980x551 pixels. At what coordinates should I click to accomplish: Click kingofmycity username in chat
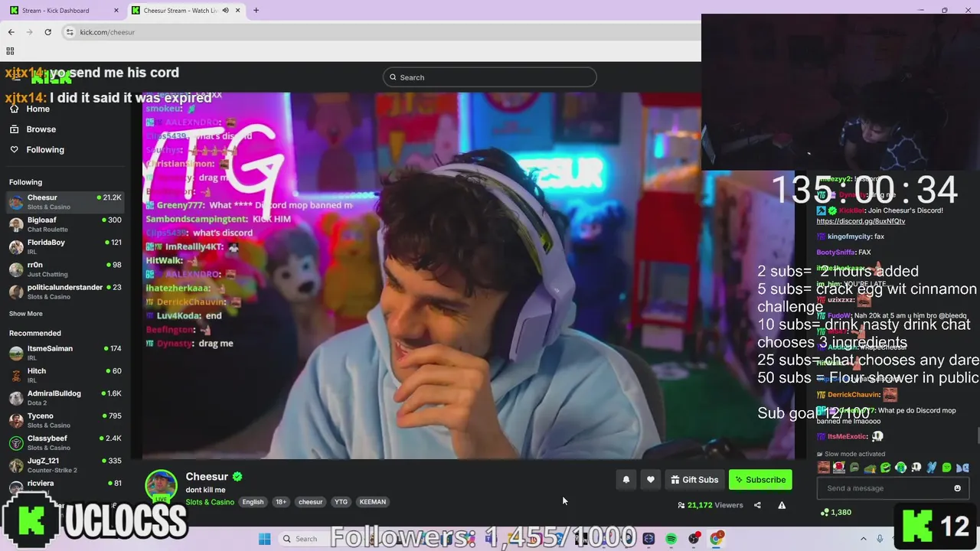(849, 236)
